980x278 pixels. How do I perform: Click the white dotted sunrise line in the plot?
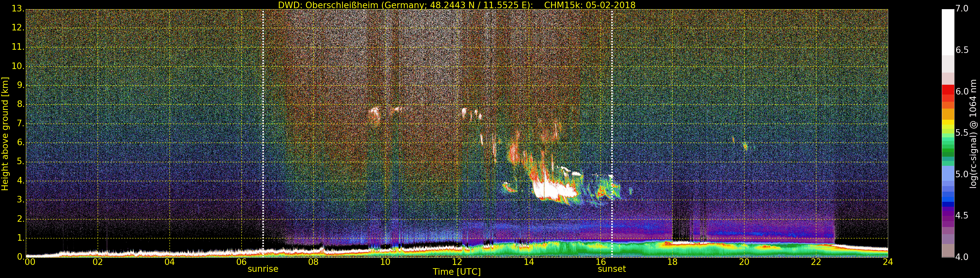(263, 114)
